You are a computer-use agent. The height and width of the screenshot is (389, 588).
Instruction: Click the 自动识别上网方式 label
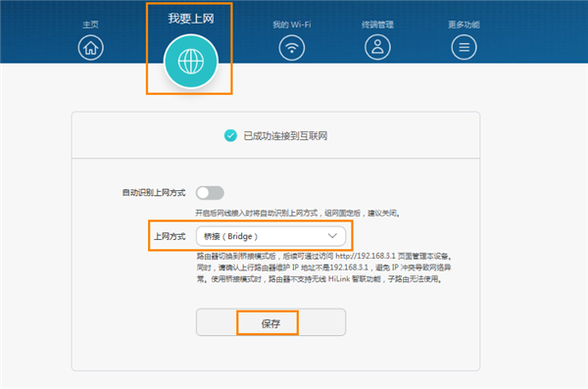point(154,193)
